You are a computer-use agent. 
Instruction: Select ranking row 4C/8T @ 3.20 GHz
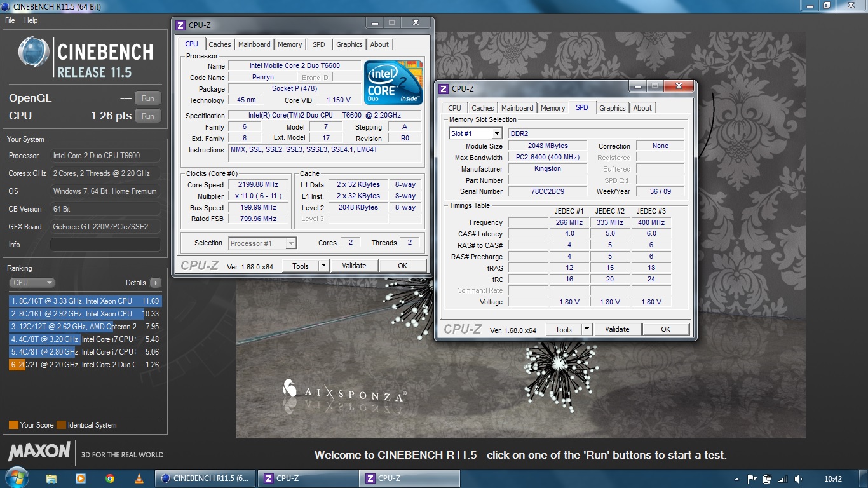point(85,339)
